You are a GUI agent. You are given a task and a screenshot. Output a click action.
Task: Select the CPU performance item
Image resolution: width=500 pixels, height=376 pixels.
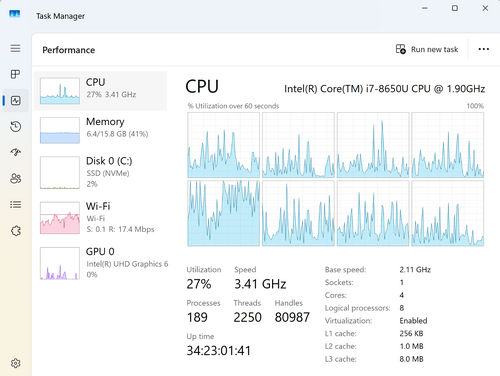[x=100, y=91]
